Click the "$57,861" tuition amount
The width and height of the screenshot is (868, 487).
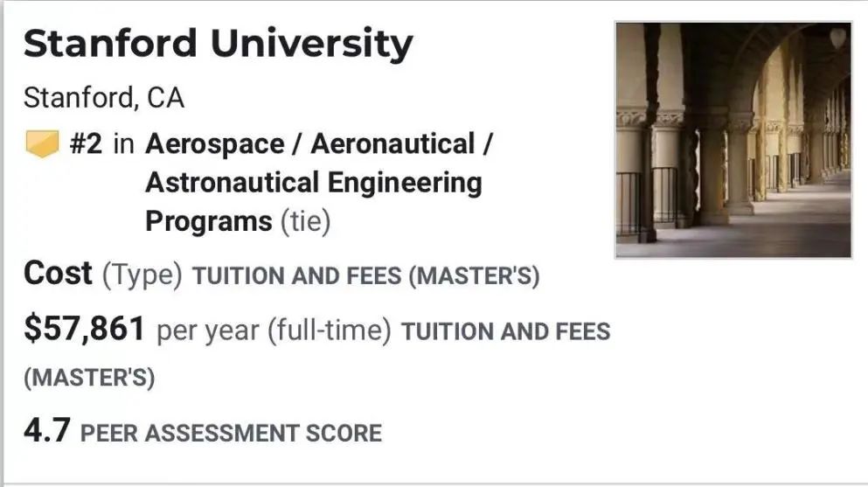tap(84, 329)
